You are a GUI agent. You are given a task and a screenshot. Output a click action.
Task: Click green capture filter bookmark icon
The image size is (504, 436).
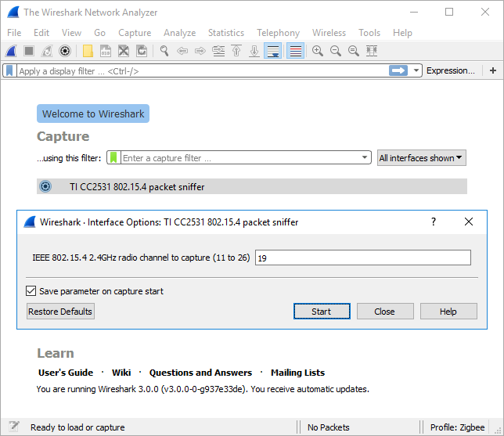coord(113,158)
